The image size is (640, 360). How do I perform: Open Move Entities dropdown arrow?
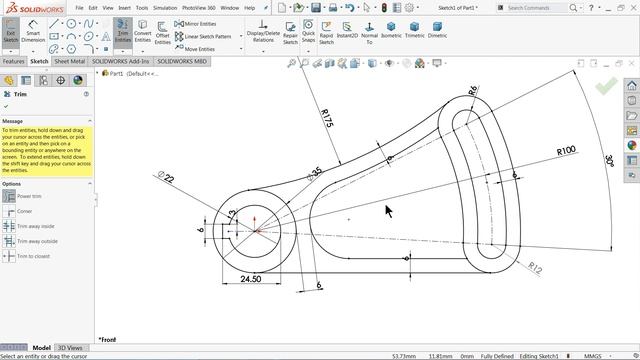tap(241, 49)
